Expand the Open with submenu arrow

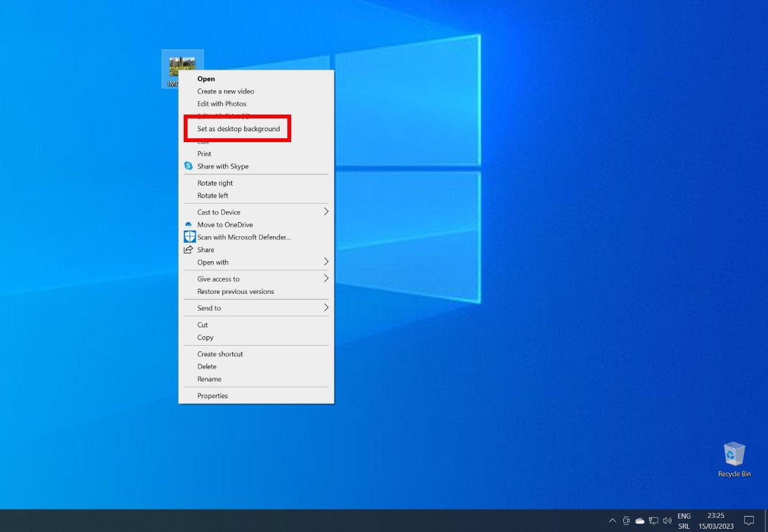coord(326,262)
